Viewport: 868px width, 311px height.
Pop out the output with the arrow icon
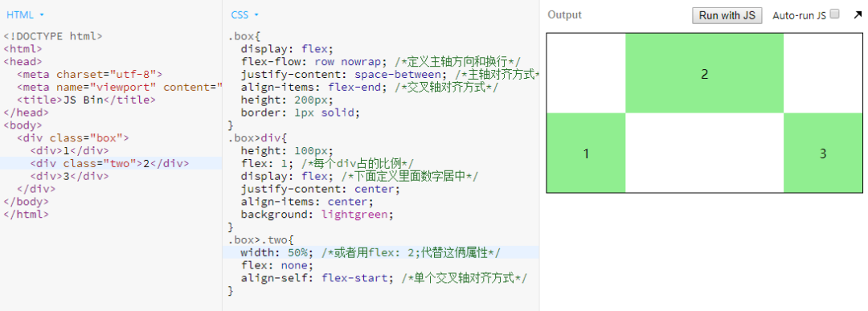(858, 15)
